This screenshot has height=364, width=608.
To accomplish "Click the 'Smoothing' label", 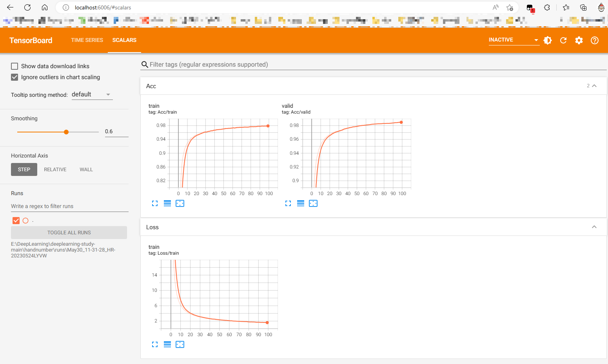I will click(24, 118).
